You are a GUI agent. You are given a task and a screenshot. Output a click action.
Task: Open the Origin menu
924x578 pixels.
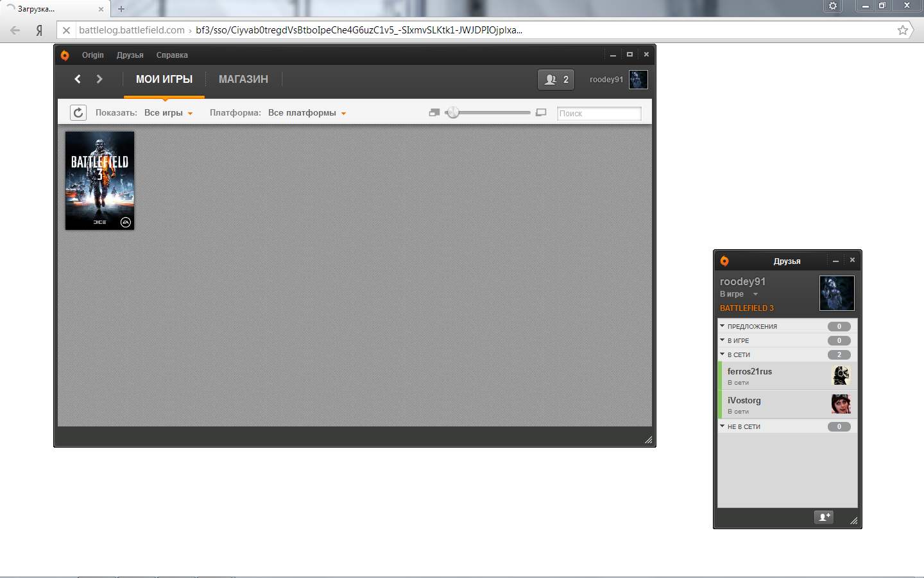(92, 55)
